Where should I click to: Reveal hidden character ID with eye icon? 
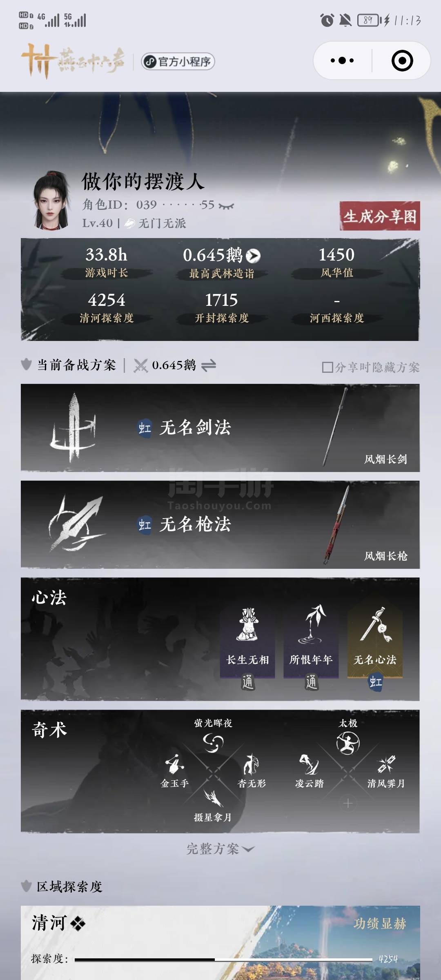click(226, 206)
